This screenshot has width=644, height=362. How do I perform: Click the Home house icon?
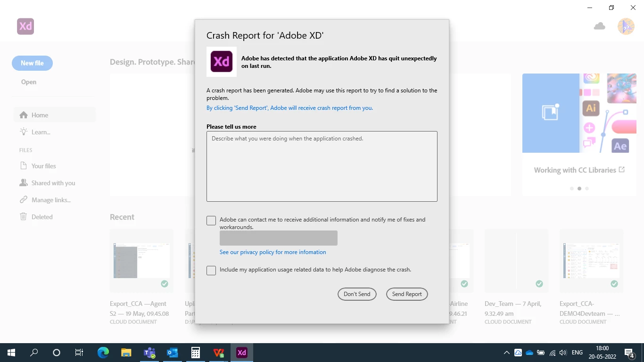coord(24,115)
